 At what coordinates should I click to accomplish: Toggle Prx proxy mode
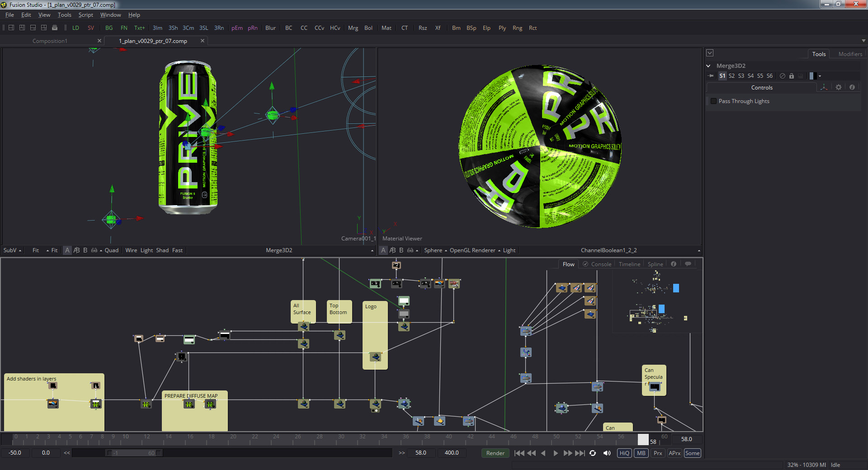[x=658, y=453]
